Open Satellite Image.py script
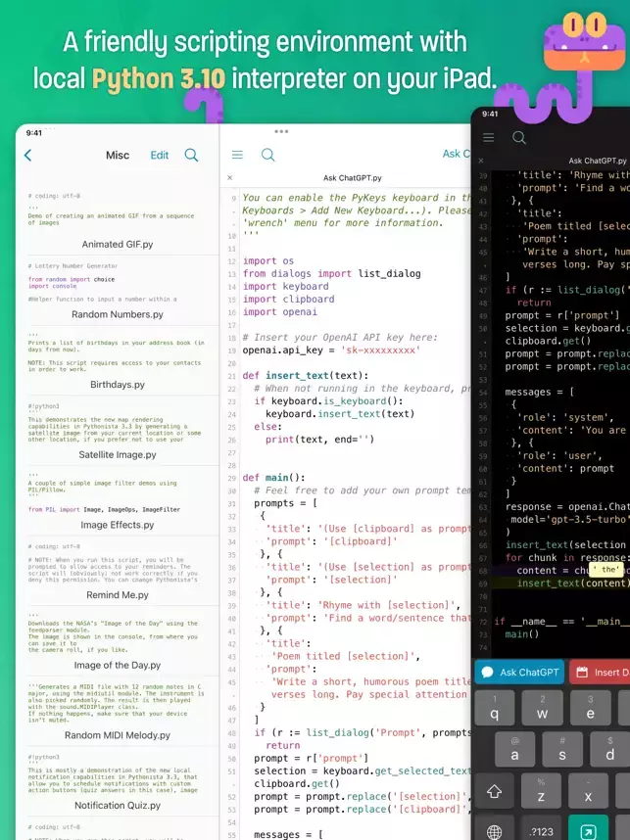 [118, 455]
